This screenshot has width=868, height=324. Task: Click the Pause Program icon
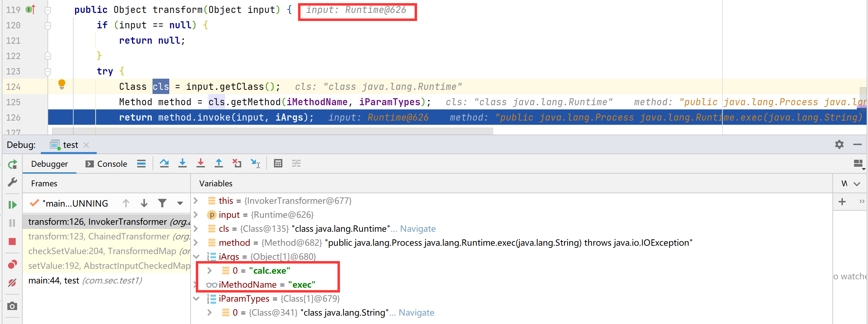(x=13, y=223)
